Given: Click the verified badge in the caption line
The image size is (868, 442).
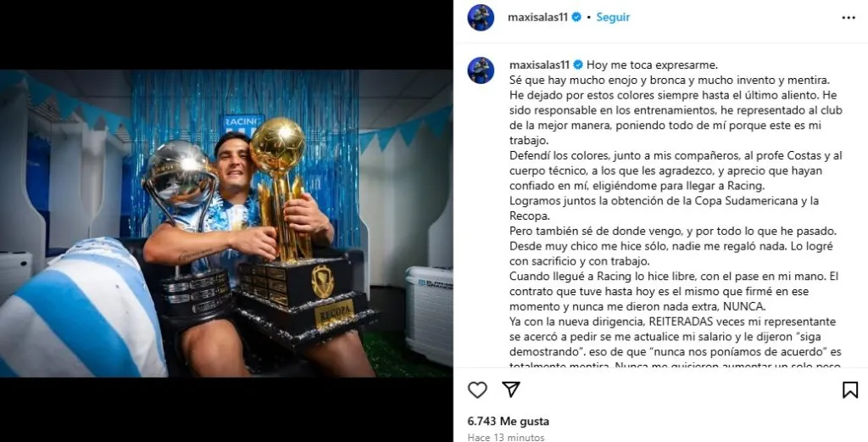Looking at the screenshot, I should click(x=578, y=64).
